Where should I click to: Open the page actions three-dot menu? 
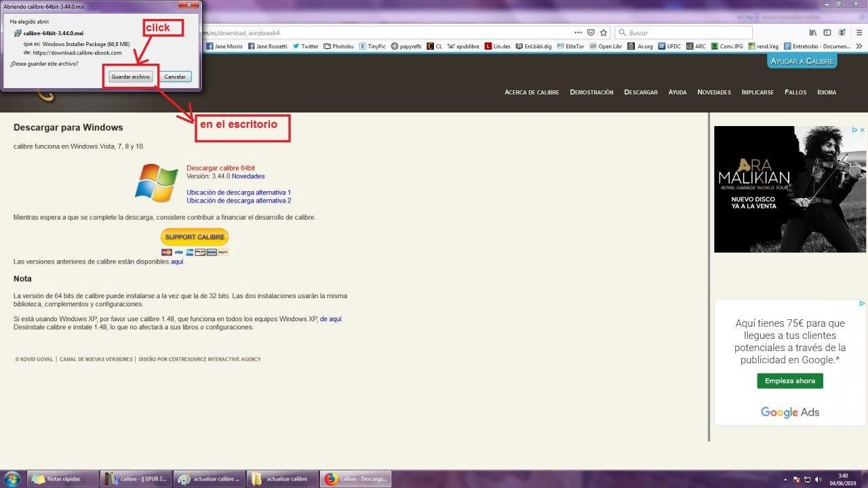coord(578,33)
